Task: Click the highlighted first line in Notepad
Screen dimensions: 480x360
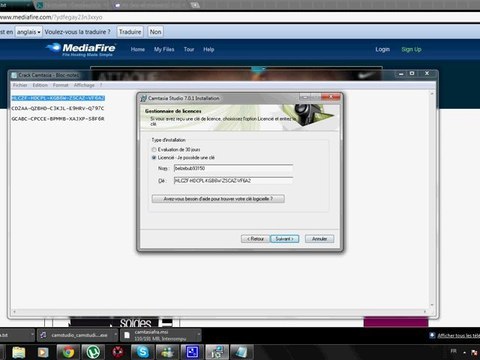Action: click(58, 98)
